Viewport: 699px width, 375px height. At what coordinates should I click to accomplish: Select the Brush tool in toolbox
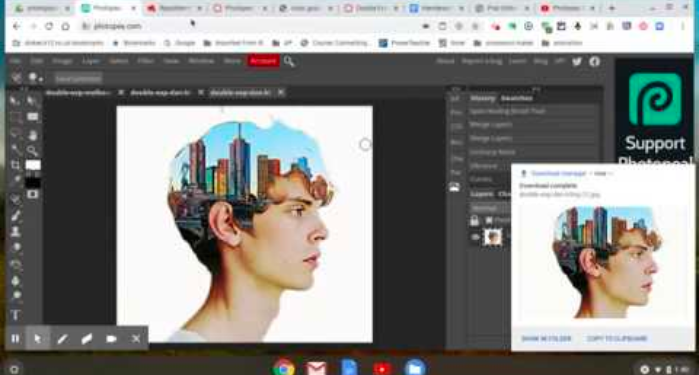(15, 216)
